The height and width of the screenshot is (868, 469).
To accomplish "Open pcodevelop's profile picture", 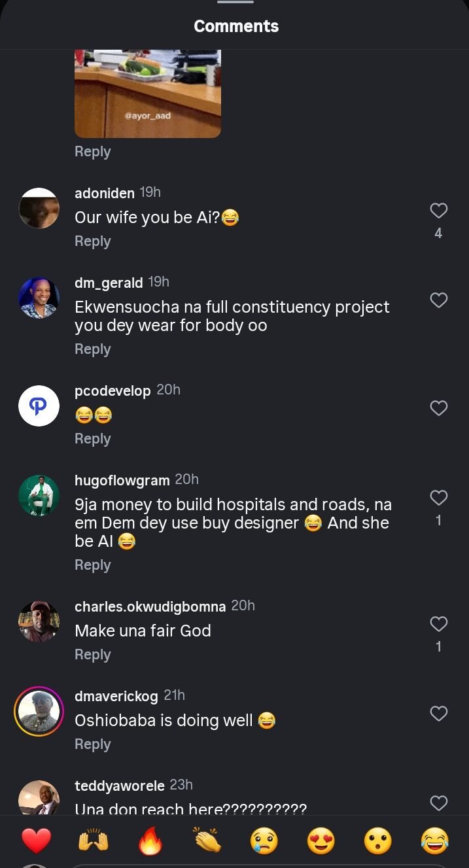I will pos(39,406).
